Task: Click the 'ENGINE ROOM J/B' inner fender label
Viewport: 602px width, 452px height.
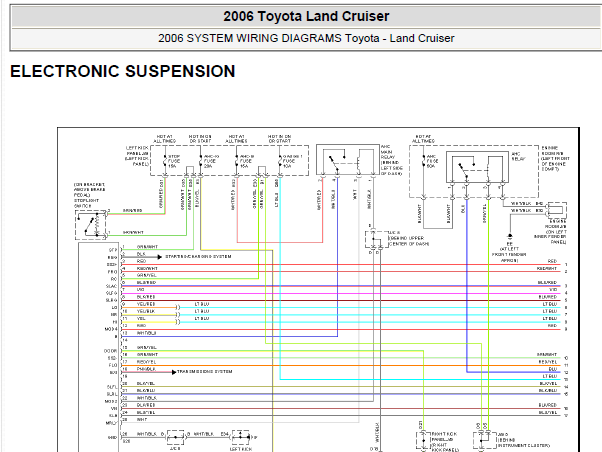Action: [x=550, y=232]
